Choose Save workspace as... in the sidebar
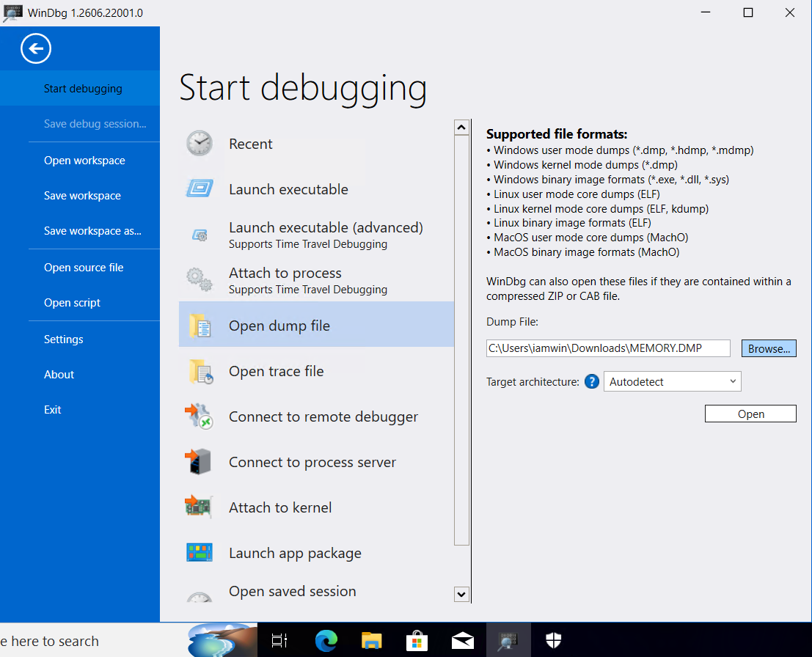This screenshot has height=657, width=812. pos(92,231)
